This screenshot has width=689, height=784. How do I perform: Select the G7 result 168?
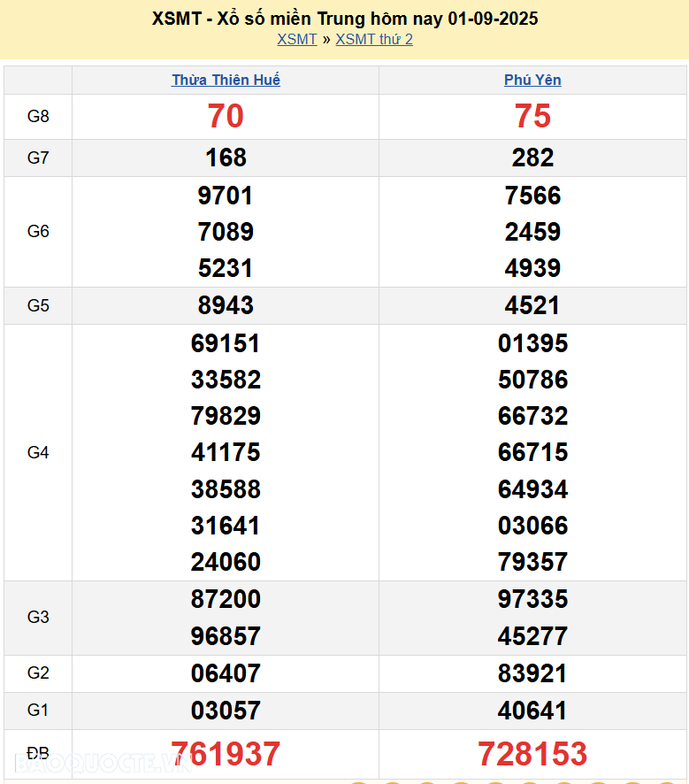point(226,158)
